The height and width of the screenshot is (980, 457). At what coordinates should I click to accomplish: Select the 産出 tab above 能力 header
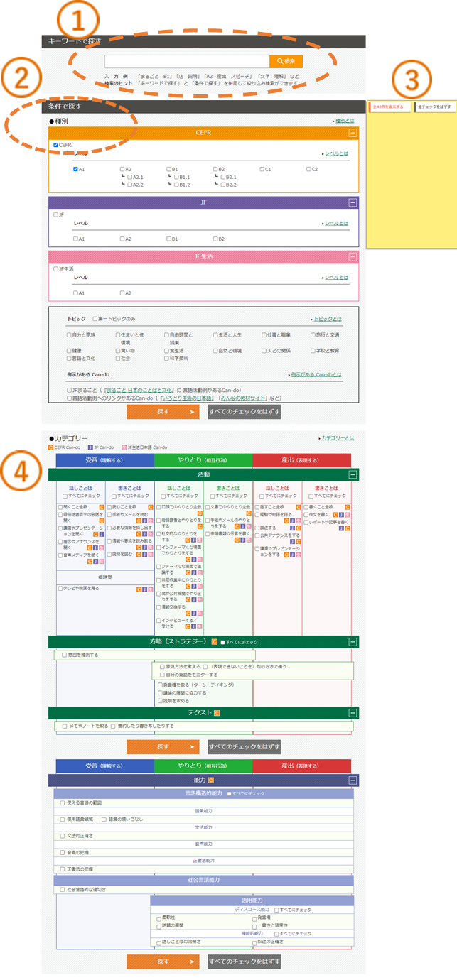[302, 766]
